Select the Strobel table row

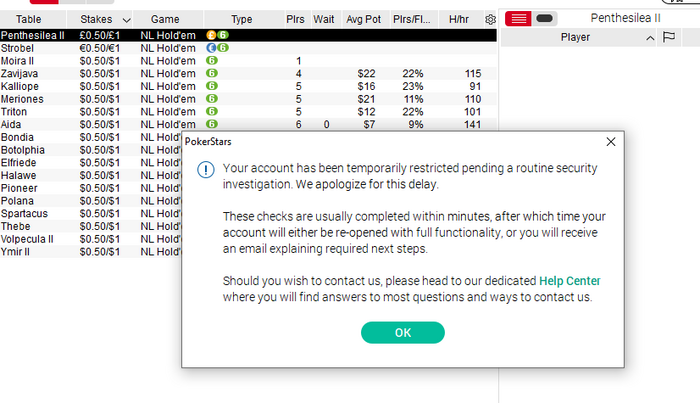pyautogui.click(x=248, y=48)
